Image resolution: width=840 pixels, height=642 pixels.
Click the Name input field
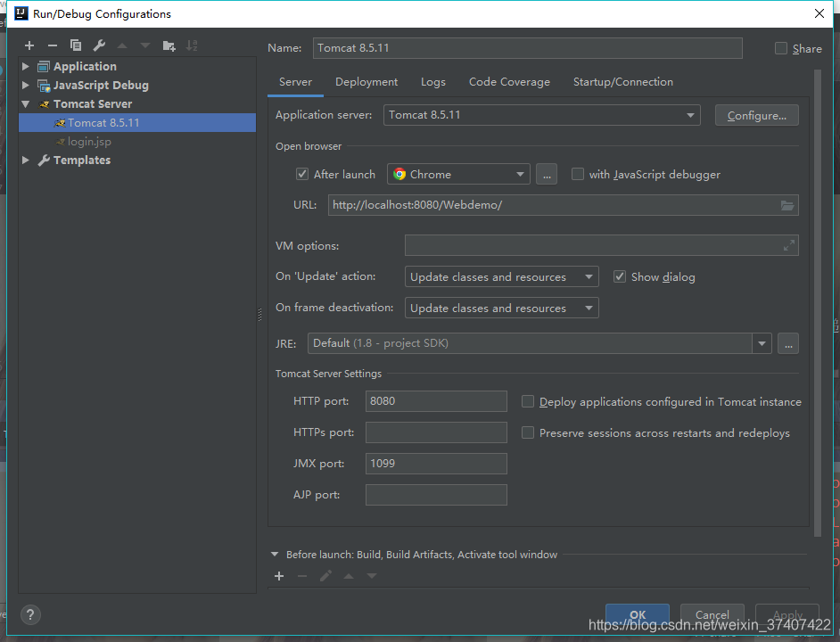click(528, 48)
